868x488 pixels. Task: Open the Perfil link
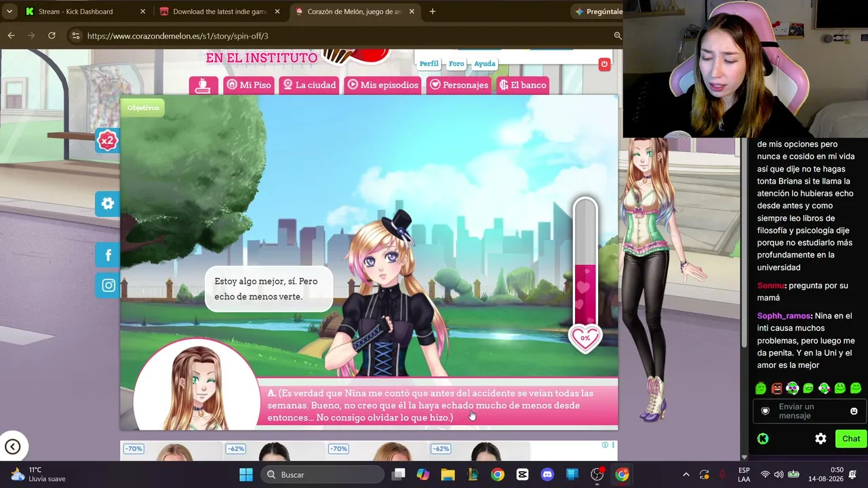click(429, 64)
